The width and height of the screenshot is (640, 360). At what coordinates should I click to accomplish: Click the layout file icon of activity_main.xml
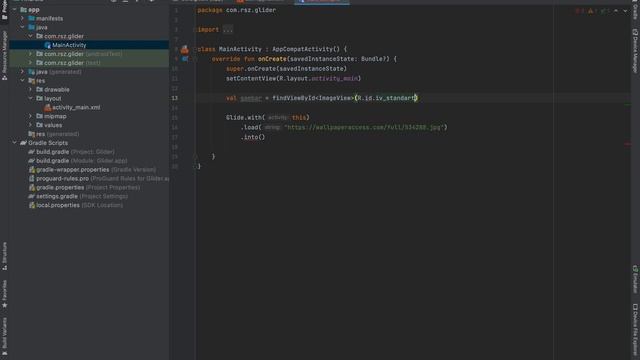pyautogui.click(x=47, y=107)
